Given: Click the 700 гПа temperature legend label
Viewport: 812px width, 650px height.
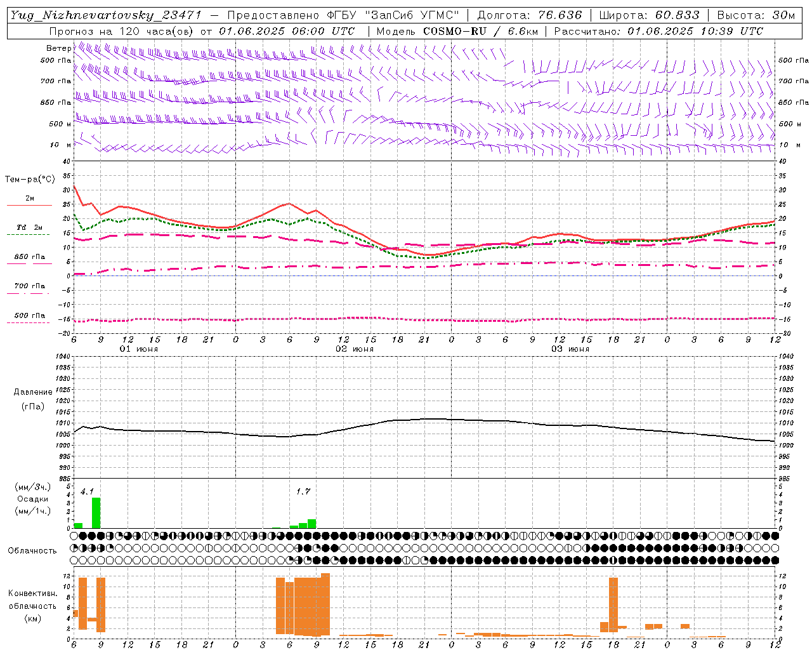Looking at the screenshot, I should tap(29, 286).
